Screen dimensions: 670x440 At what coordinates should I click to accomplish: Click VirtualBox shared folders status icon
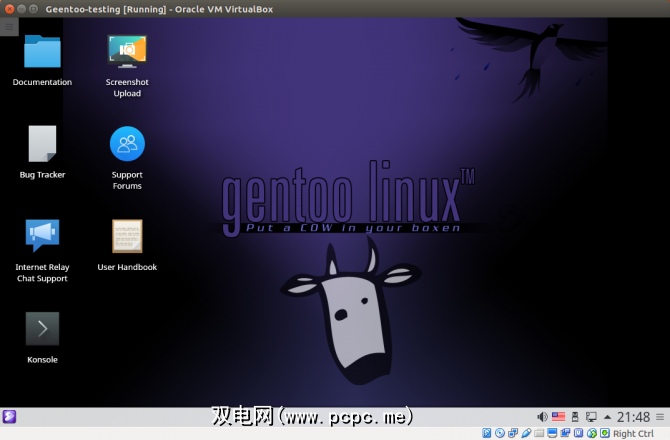tap(539, 433)
